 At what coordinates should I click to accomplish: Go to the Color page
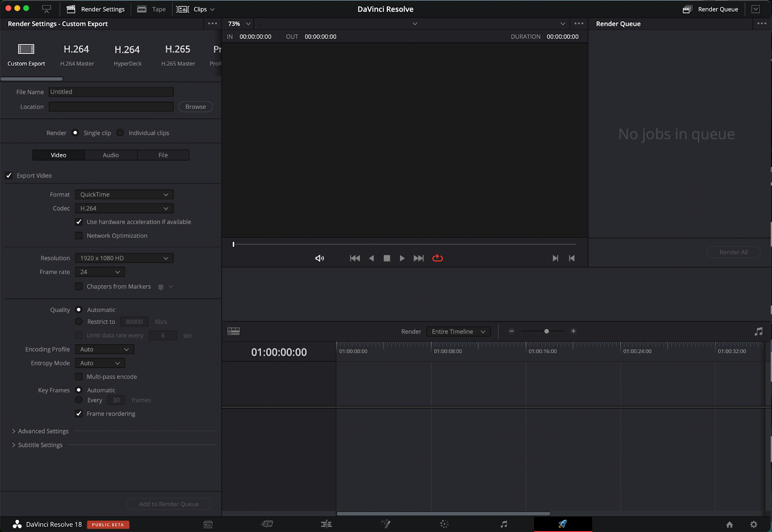(444, 524)
